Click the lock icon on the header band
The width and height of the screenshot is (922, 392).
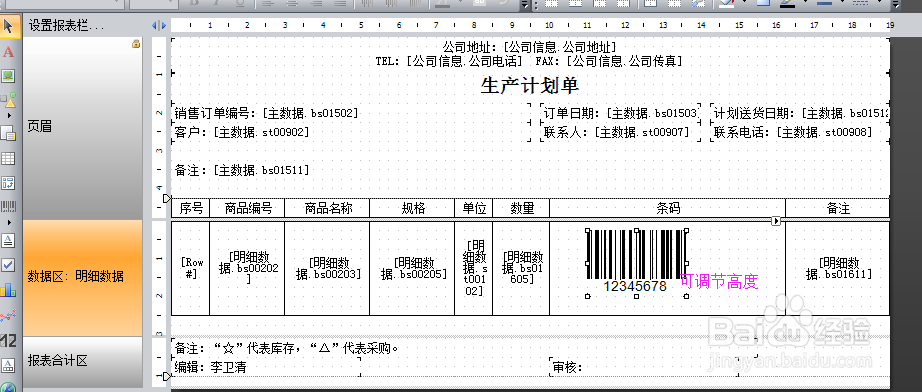pyautogui.click(x=136, y=43)
